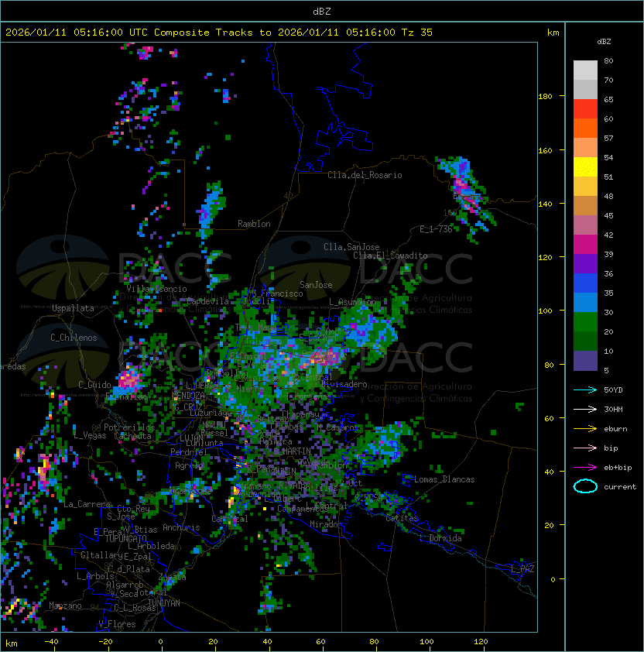Click the '120' km horizontal axis tick
Viewport: 644px width, 652px height.
(481, 642)
